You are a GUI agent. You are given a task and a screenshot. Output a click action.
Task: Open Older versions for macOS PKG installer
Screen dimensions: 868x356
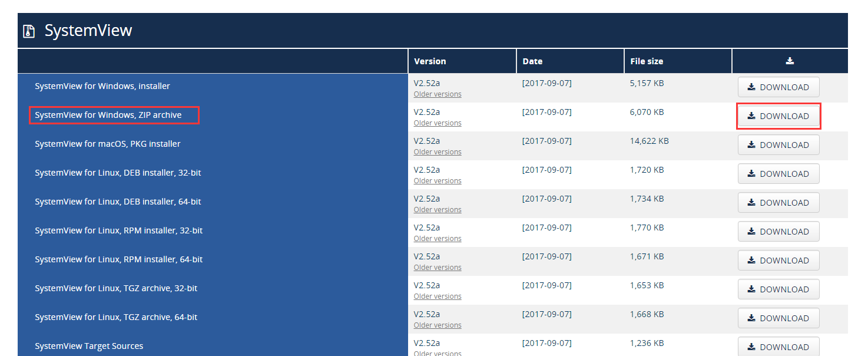pyautogui.click(x=437, y=151)
